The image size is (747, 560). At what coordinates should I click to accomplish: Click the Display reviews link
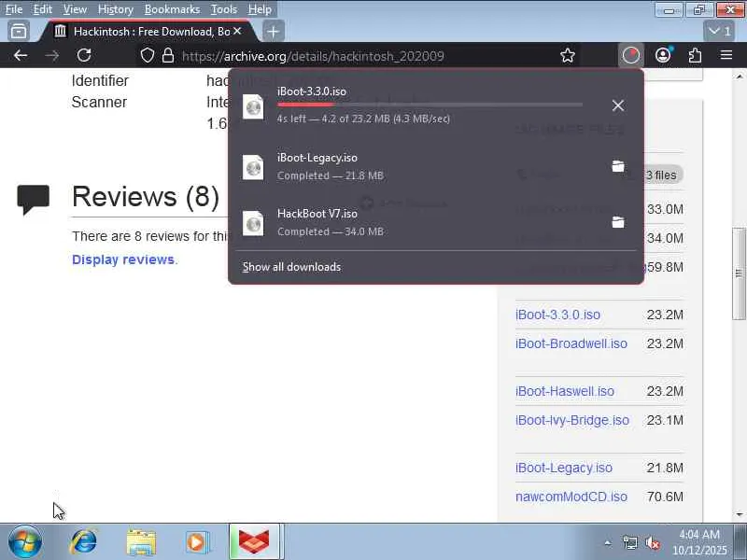[123, 259]
